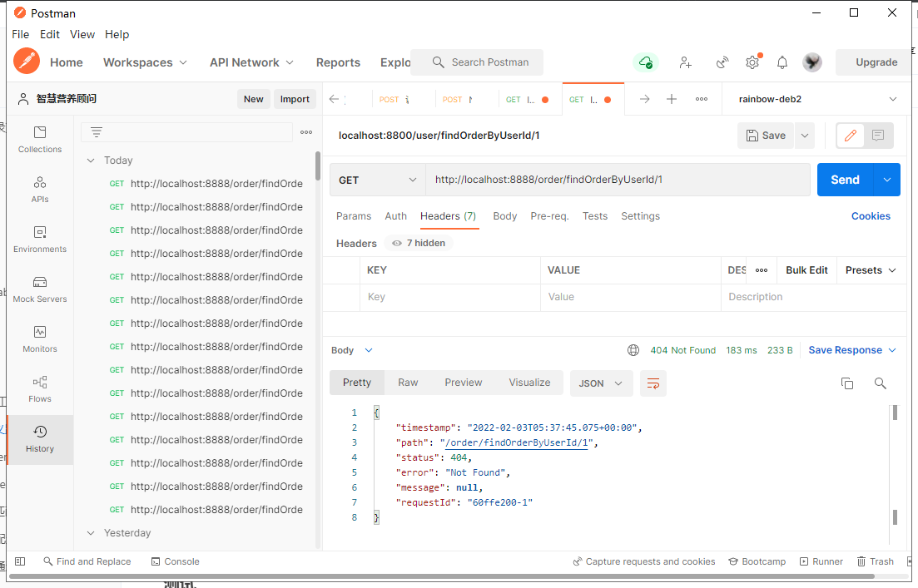
Task: Open the Save options arrow
Action: point(805,136)
